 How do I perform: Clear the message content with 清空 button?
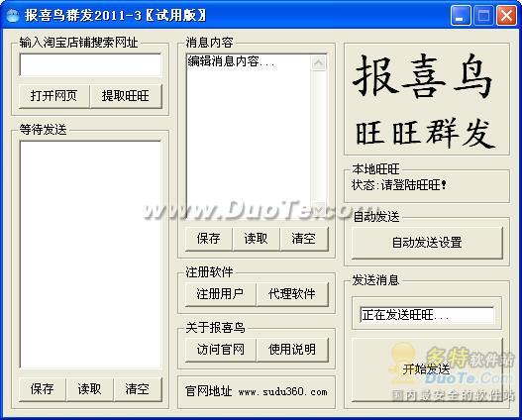(303, 239)
